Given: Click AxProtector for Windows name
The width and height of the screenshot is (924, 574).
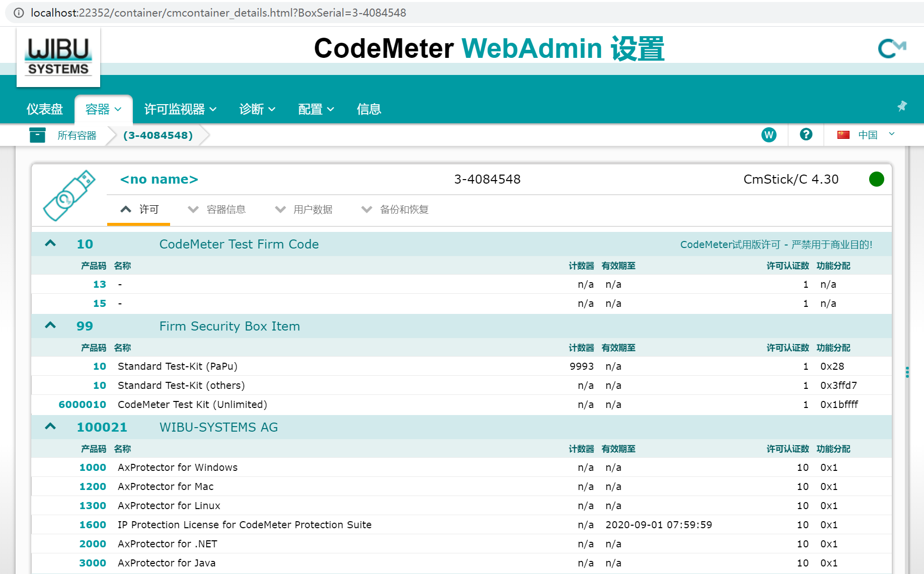Looking at the screenshot, I should pos(178,467).
